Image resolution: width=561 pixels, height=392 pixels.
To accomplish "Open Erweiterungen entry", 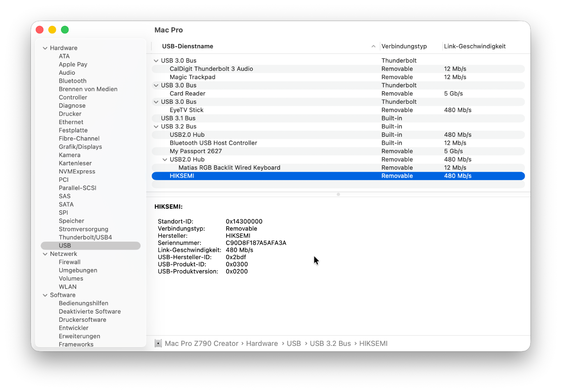I will 80,336.
